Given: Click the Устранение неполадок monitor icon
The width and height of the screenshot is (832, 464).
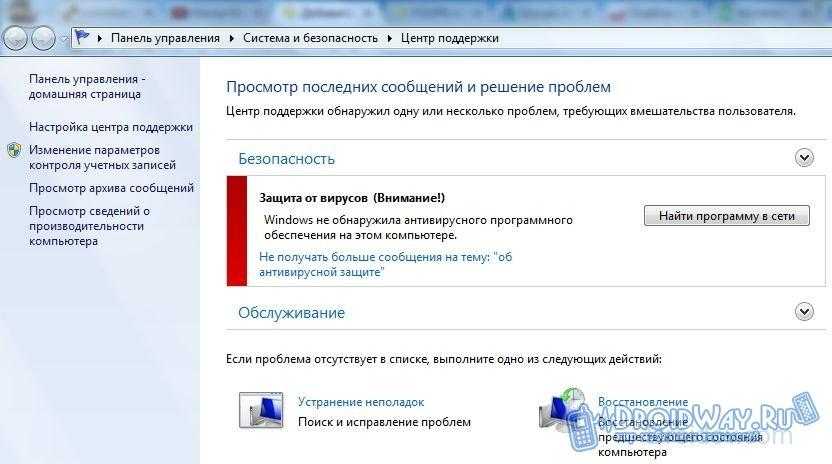Looking at the screenshot, I should pos(261,410).
